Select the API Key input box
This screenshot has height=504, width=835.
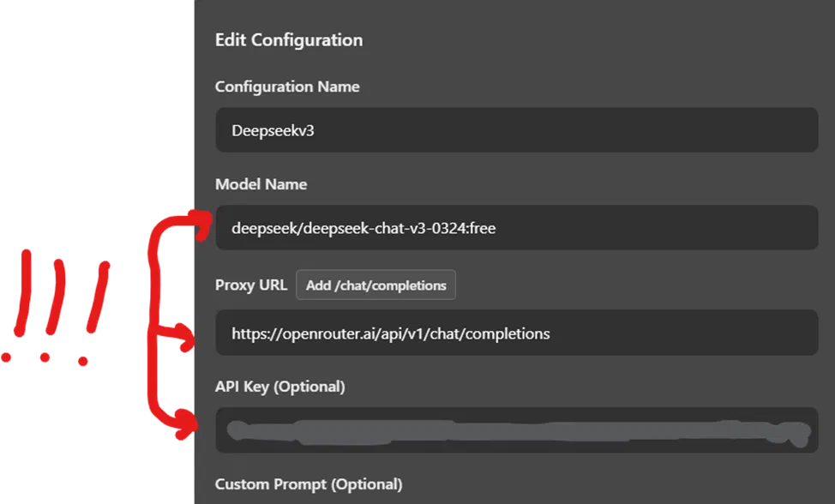coord(514,429)
